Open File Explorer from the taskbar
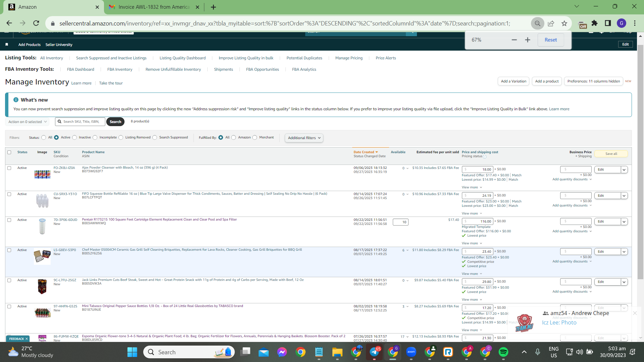This screenshot has width=644, height=362. pos(337,352)
